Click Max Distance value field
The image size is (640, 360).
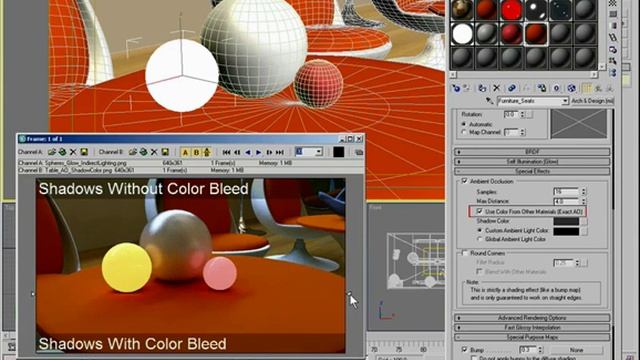(x=566, y=201)
